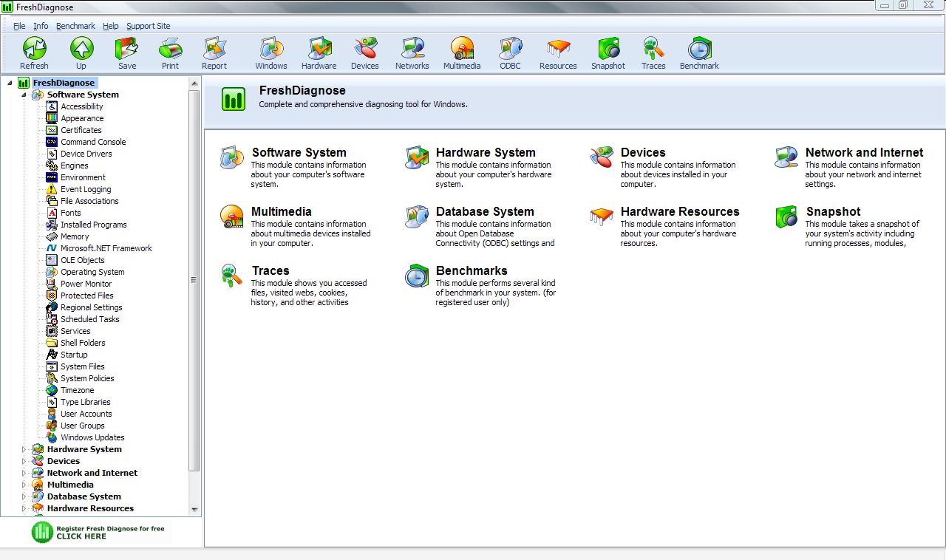Expand the Hardware Resources tree node
This screenshot has width=946, height=560.
click(24, 508)
